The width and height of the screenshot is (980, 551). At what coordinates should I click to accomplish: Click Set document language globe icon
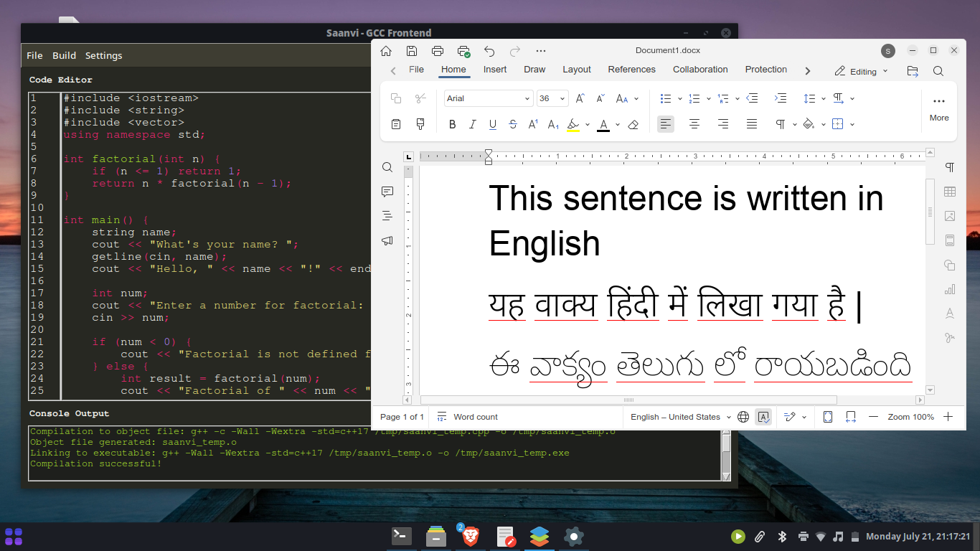(x=743, y=417)
